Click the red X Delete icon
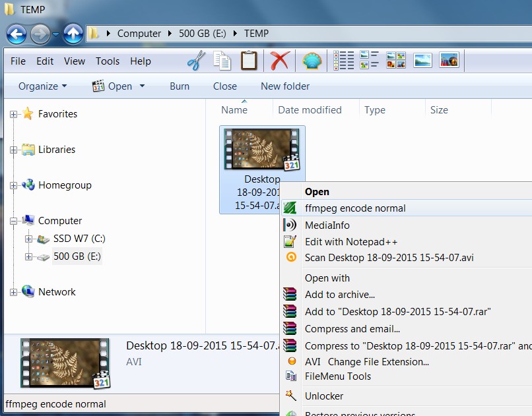 (x=280, y=61)
